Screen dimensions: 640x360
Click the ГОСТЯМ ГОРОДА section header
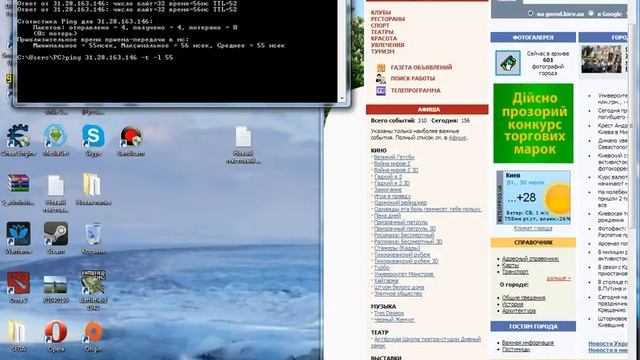click(533, 326)
